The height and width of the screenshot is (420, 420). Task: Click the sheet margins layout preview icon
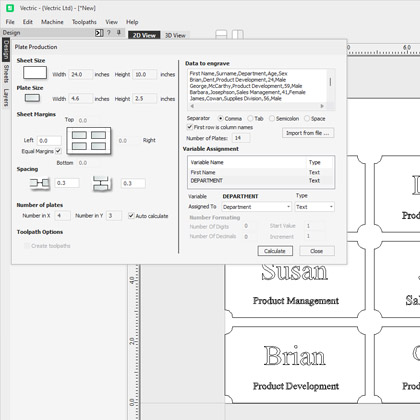point(89,141)
